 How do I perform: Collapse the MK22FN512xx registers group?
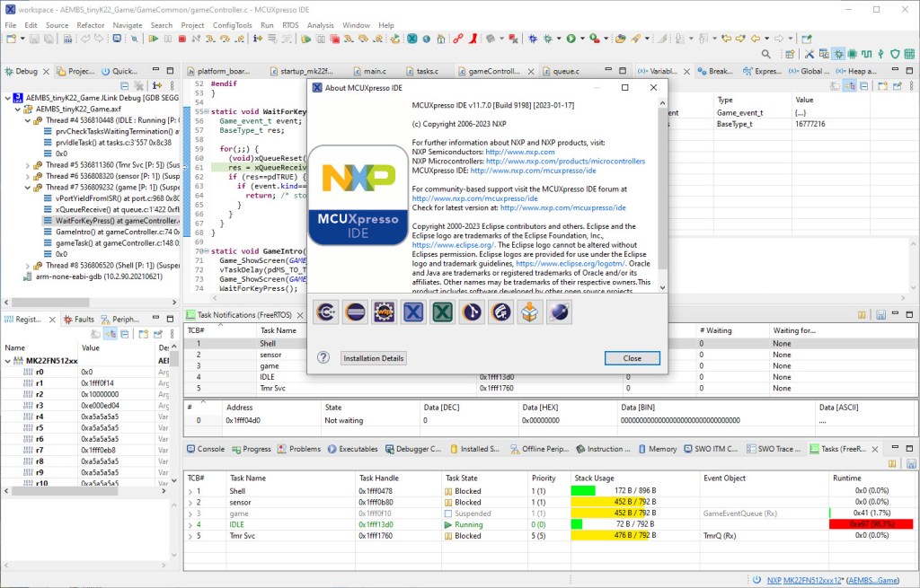(x=8, y=360)
